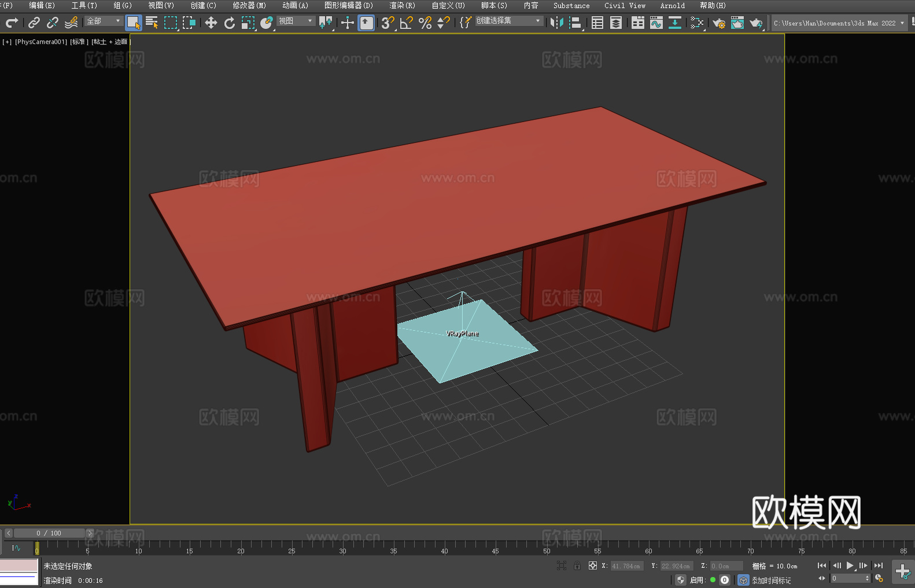Open the Substance menu

pos(571,5)
